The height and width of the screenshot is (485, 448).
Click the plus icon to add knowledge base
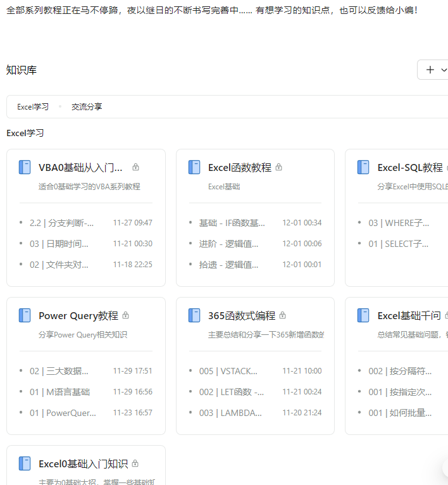point(430,70)
